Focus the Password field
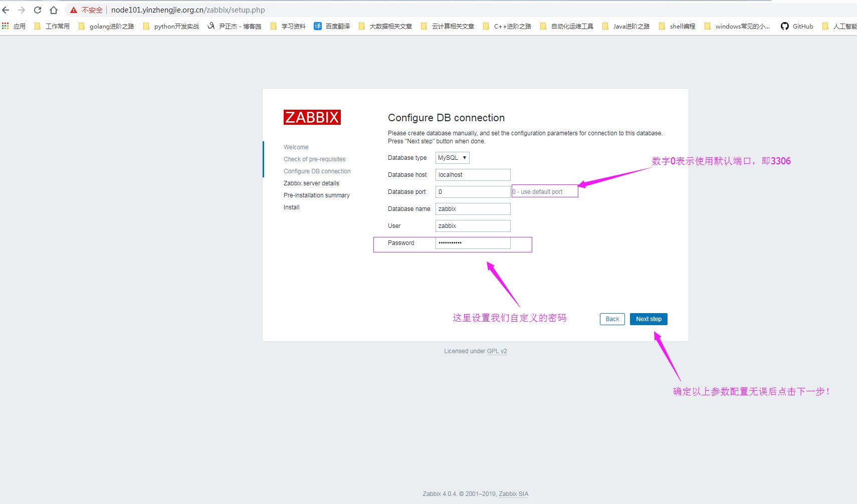 (473, 243)
